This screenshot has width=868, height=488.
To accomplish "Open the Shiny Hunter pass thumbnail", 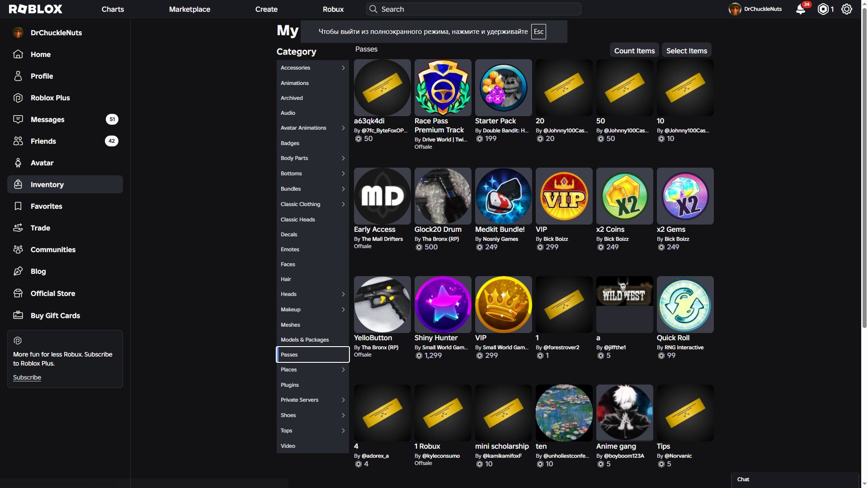I will (x=443, y=305).
